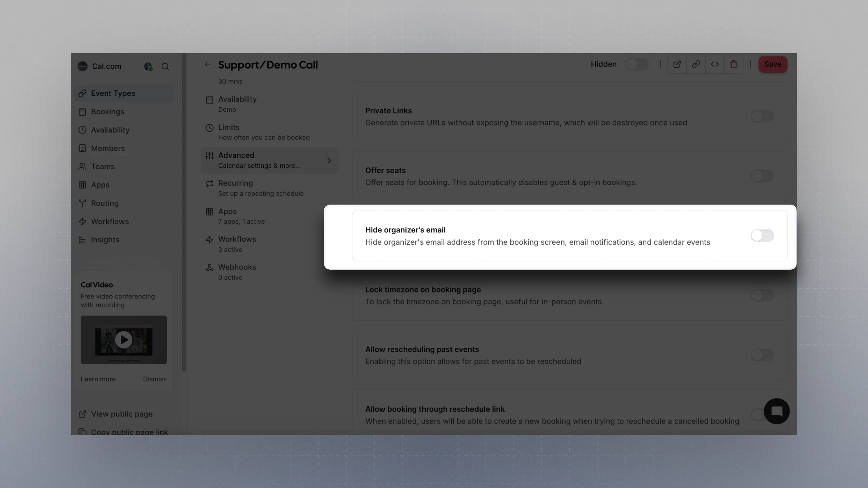
Task: Delete this event type via trash icon
Action: 733,64
